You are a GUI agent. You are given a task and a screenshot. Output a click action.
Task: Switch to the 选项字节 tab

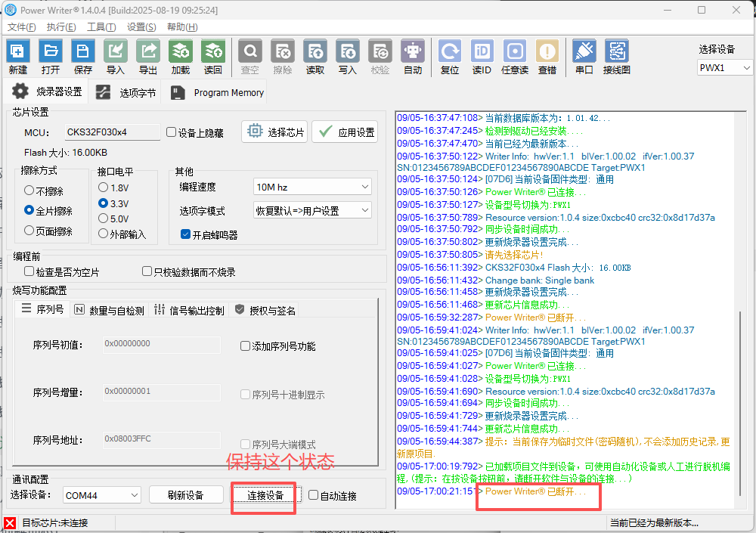click(x=125, y=92)
